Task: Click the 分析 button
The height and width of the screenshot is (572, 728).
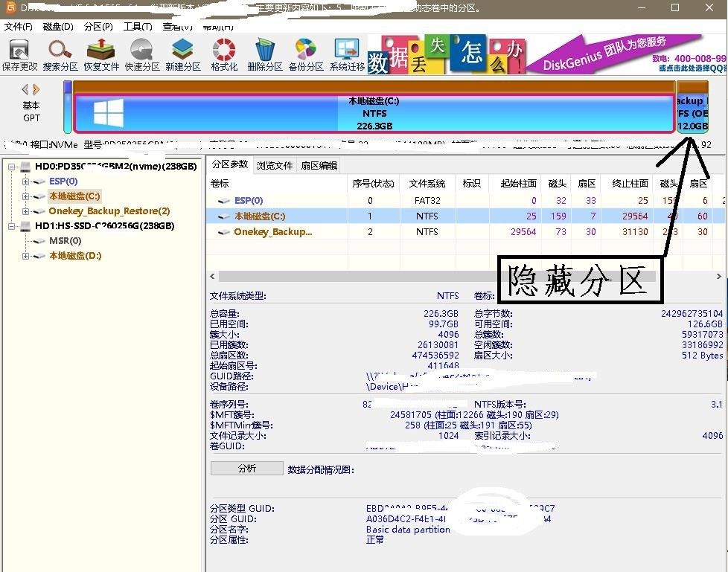Action: point(247,469)
